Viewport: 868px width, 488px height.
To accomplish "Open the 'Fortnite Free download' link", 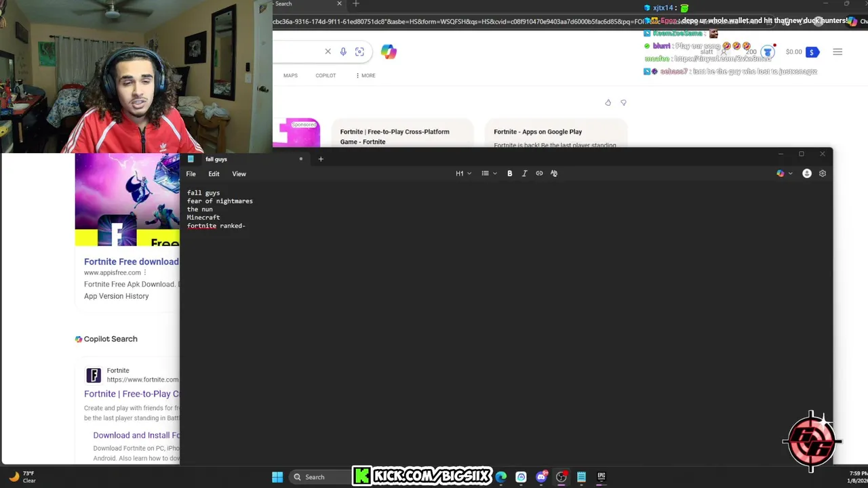I will coord(132,262).
